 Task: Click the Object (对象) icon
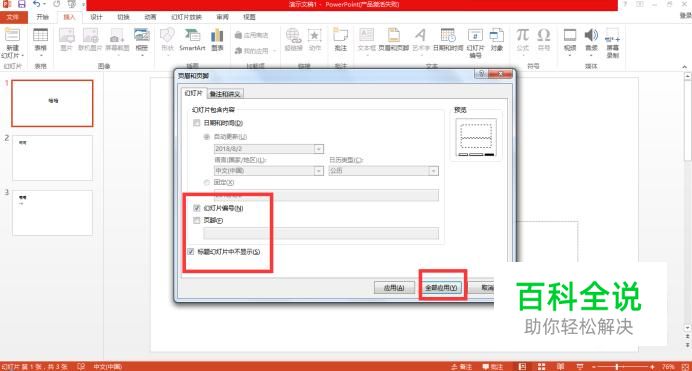[x=496, y=35]
